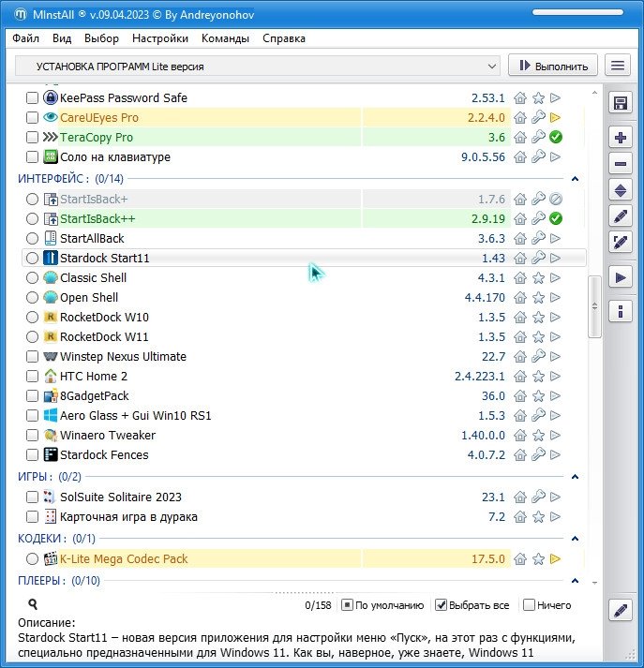644x668 pixels.
Task: Click the pencil edit icon below move icon
Action: tap(621, 216)
